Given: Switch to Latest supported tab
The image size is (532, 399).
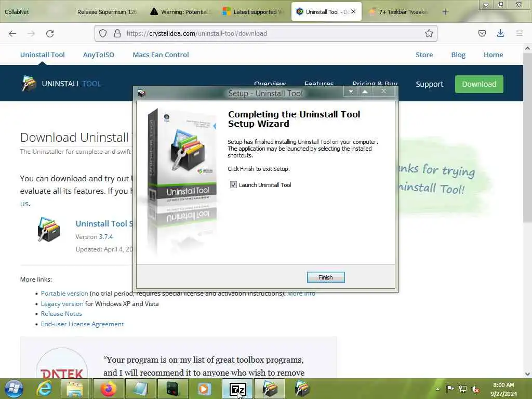Looking at the screenshot, I should (254, 12).
